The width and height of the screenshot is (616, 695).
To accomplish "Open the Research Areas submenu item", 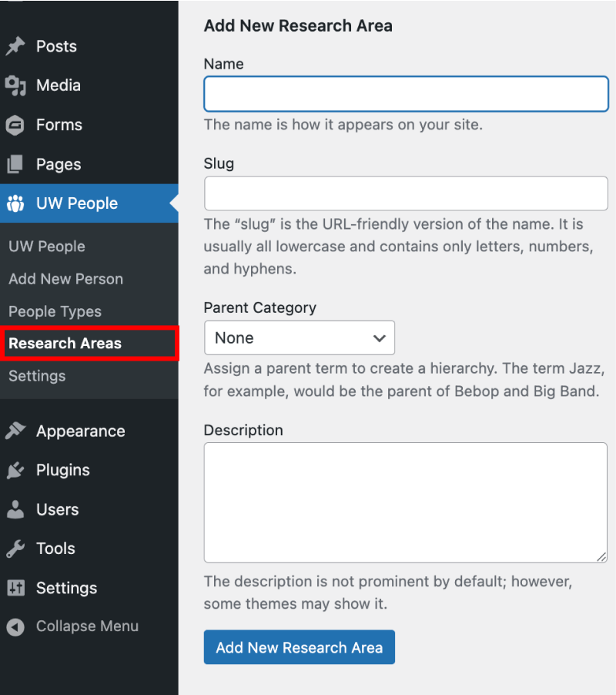I will (x=65, y=344).
